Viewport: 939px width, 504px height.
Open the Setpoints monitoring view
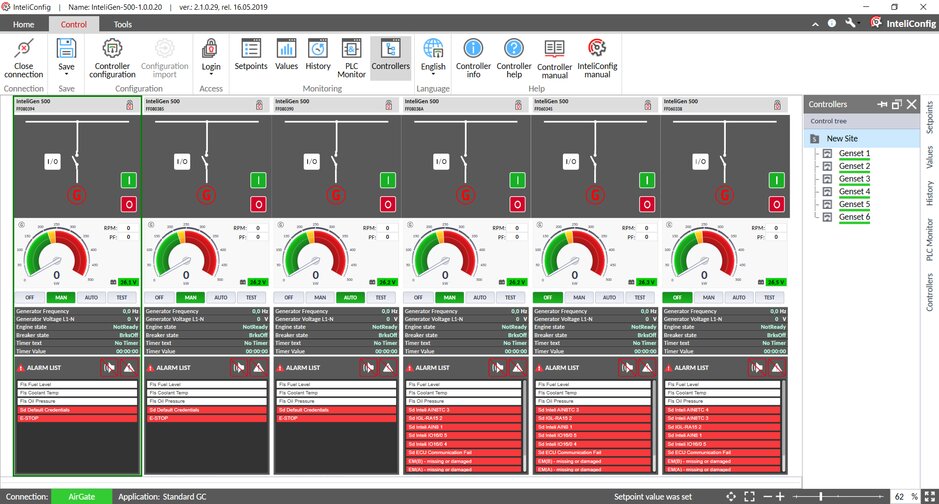[x=251, y=55]
